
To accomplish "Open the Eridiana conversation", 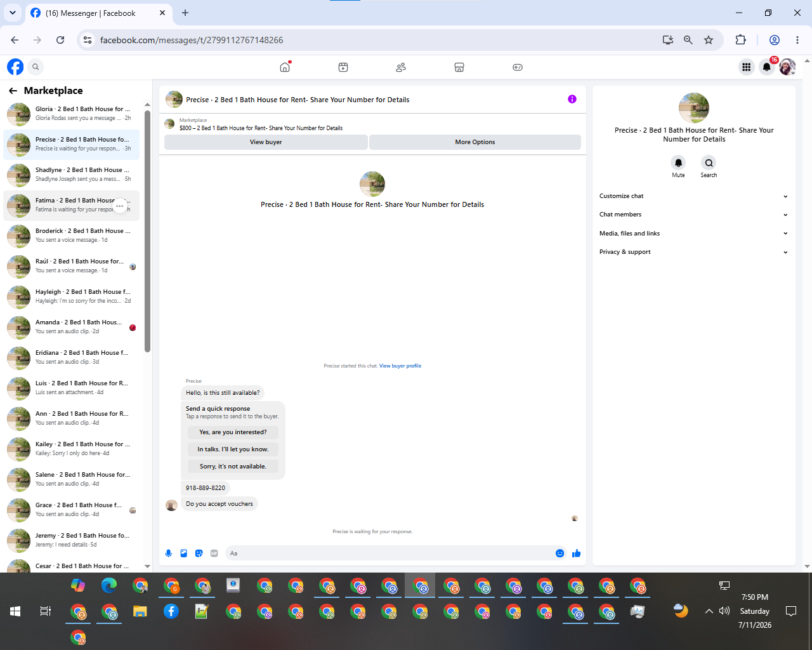I will pos(71,358).
